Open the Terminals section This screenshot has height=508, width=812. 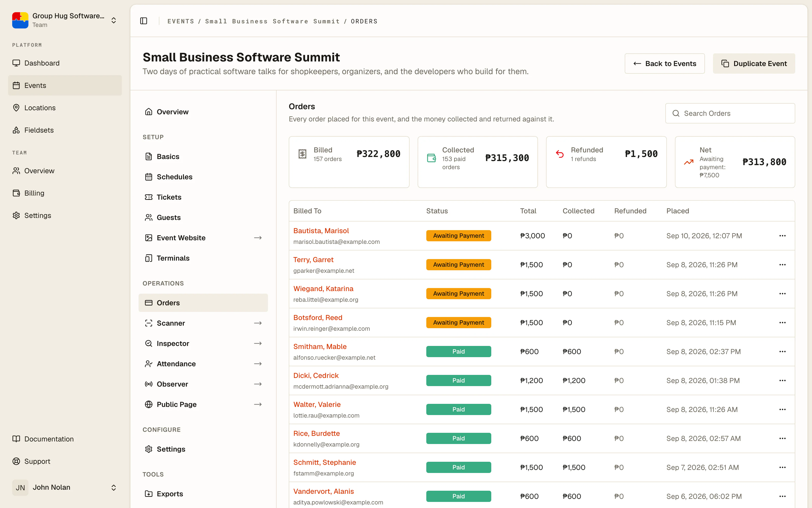(x=203, y=258)
